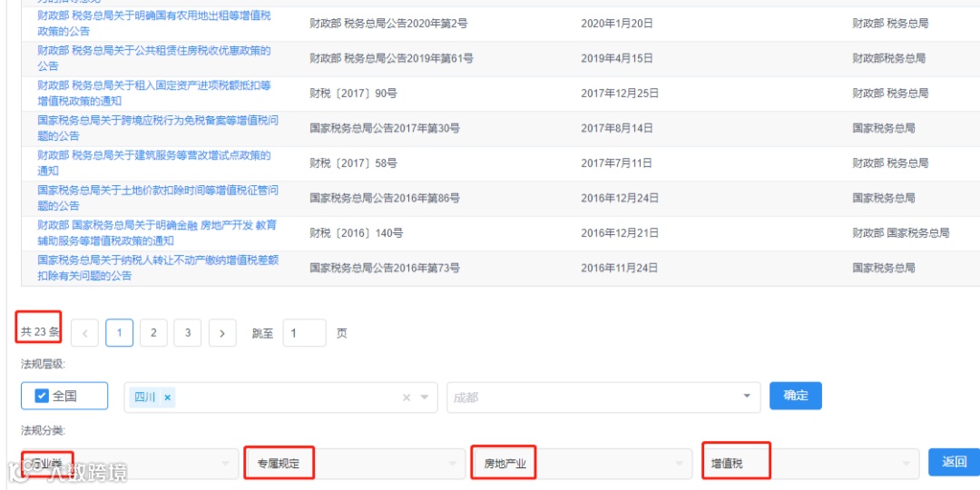Viewport: 980px width, 490px height.
Task: Focus the jump-to page number input
Action: [304, 333]
